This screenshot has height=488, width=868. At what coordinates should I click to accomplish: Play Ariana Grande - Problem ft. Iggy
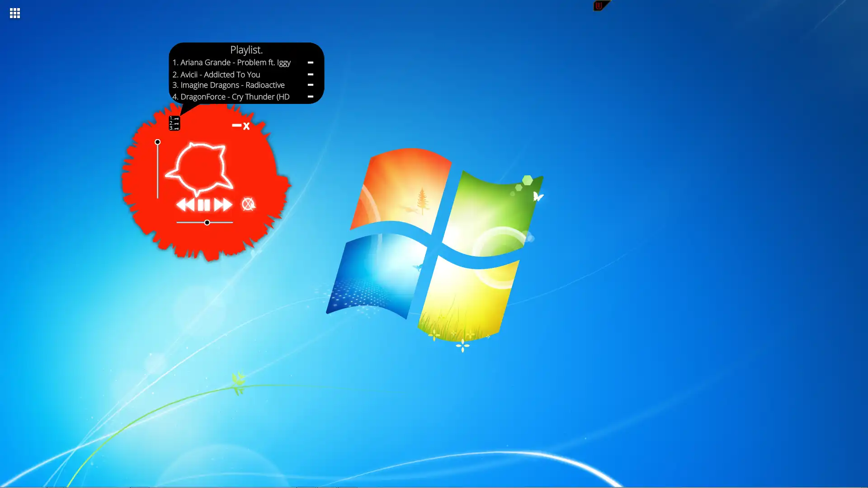231,63
